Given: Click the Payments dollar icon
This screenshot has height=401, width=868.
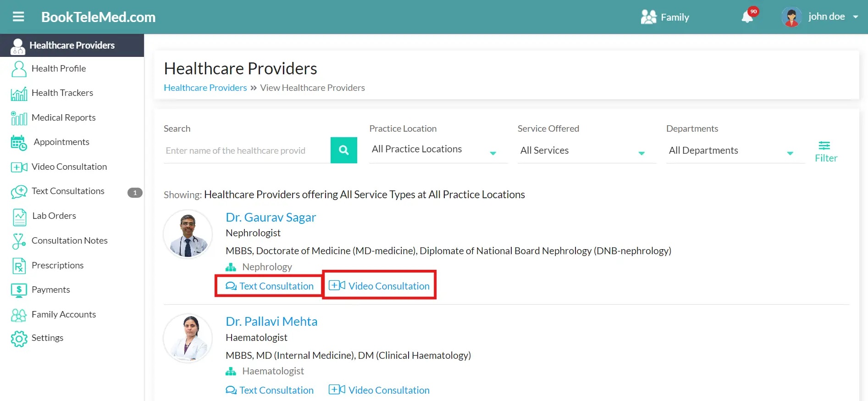Looking at the screenshot, I should (x=19, y=290).
